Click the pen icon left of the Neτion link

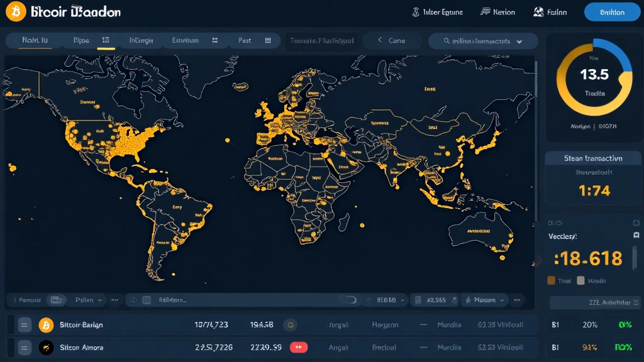pyautogui.click(x=486, y=11)
